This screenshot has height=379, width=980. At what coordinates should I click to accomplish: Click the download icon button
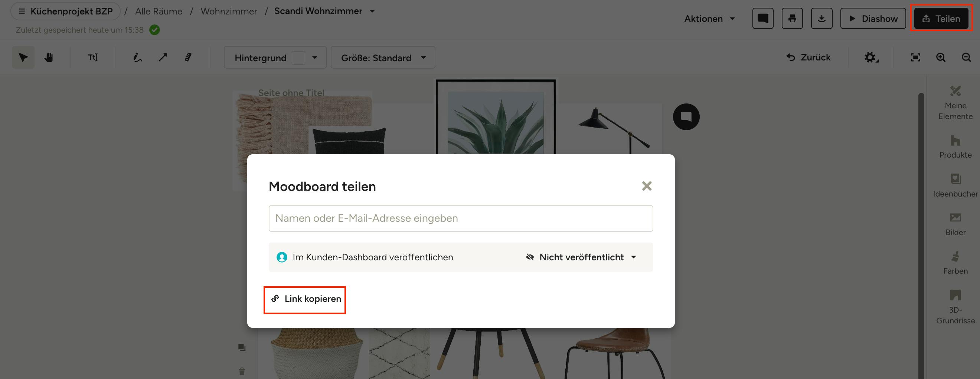click(821, 18)
